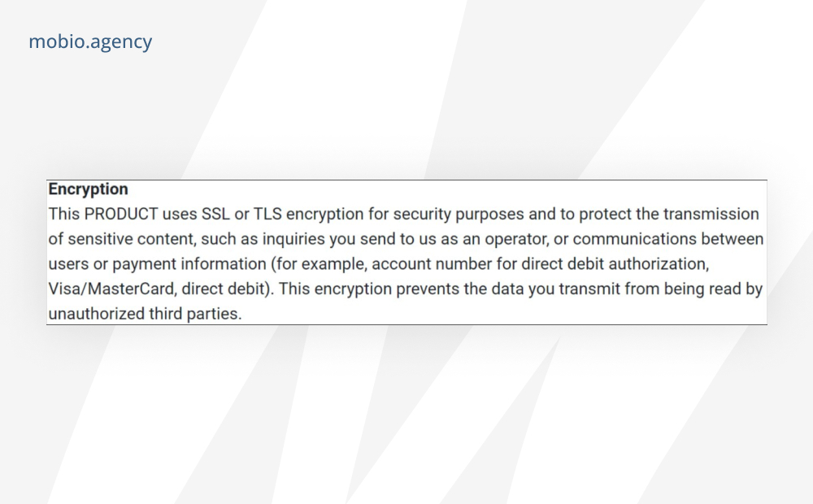Click the word 'communications' on the second line
This screenshot has width=813, height=504.
click(635, 239)
